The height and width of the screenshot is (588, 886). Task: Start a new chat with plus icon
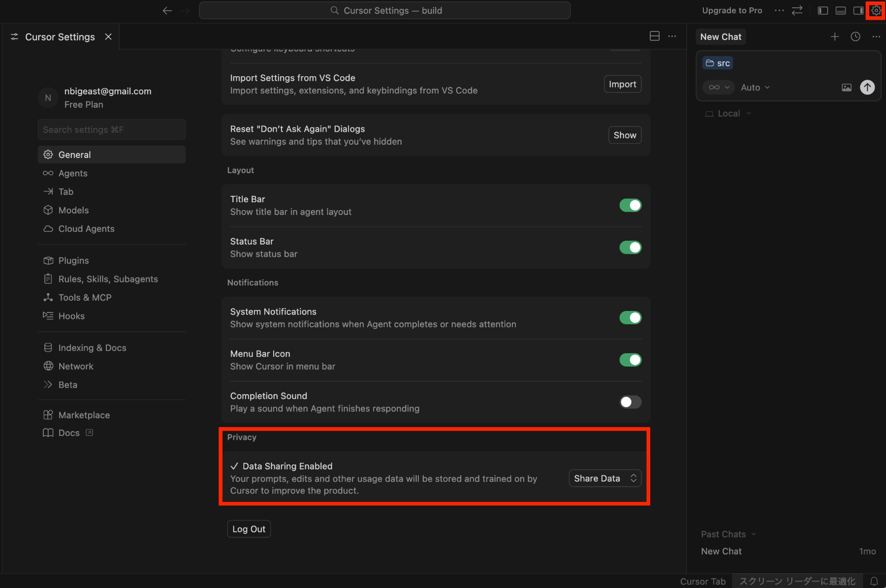(x=835, y=36)
